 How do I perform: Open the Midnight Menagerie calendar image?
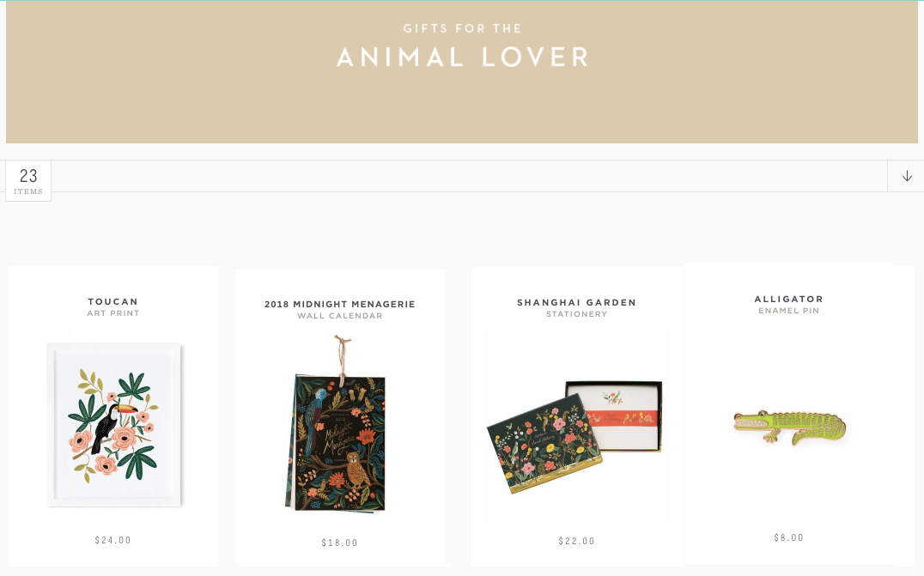(337, 424)
